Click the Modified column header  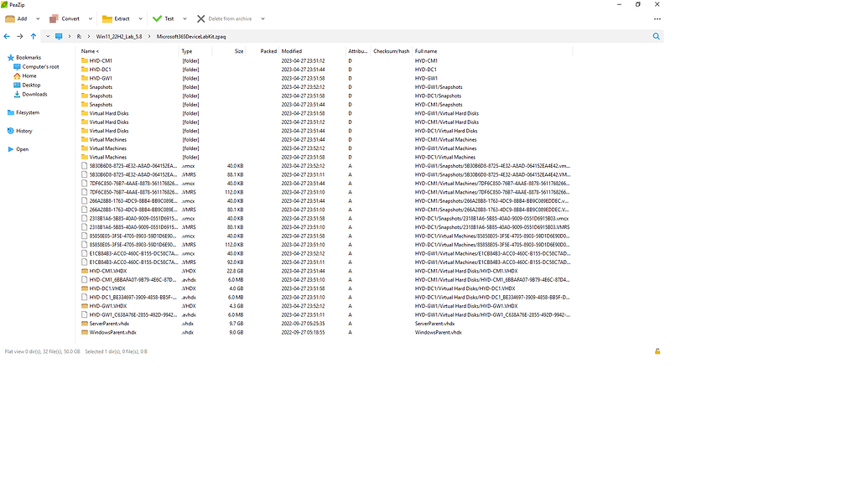click(x=291, y=50)
